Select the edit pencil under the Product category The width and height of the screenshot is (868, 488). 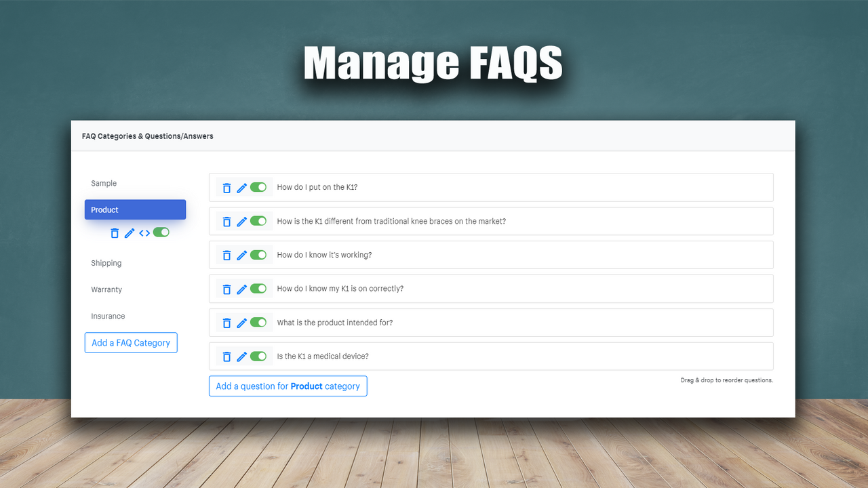click(x=129, y=232)
